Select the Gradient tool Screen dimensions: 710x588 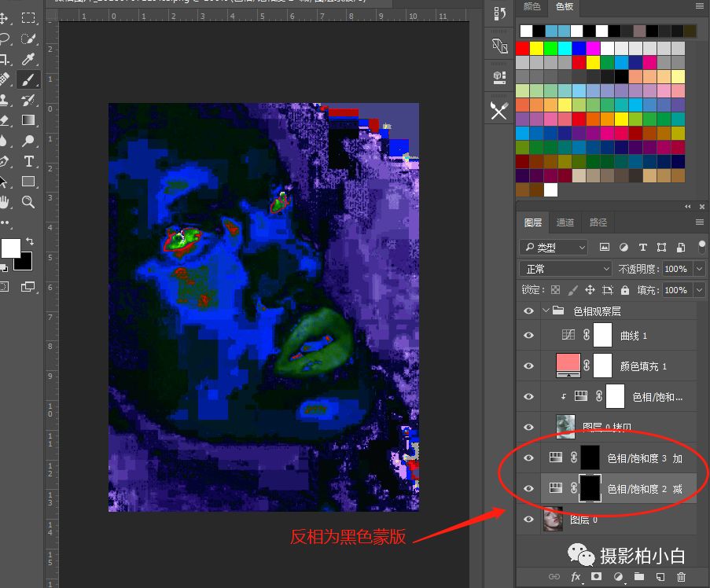[28, 120]
